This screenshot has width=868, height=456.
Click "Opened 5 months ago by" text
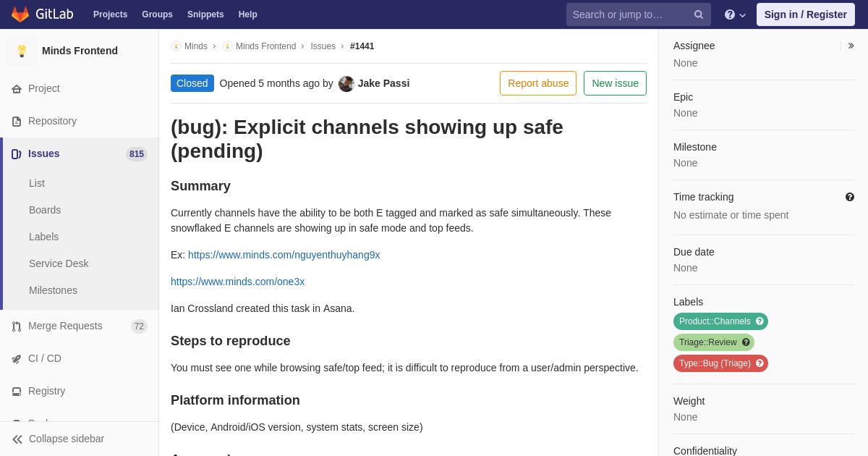(x=276, y=83)
